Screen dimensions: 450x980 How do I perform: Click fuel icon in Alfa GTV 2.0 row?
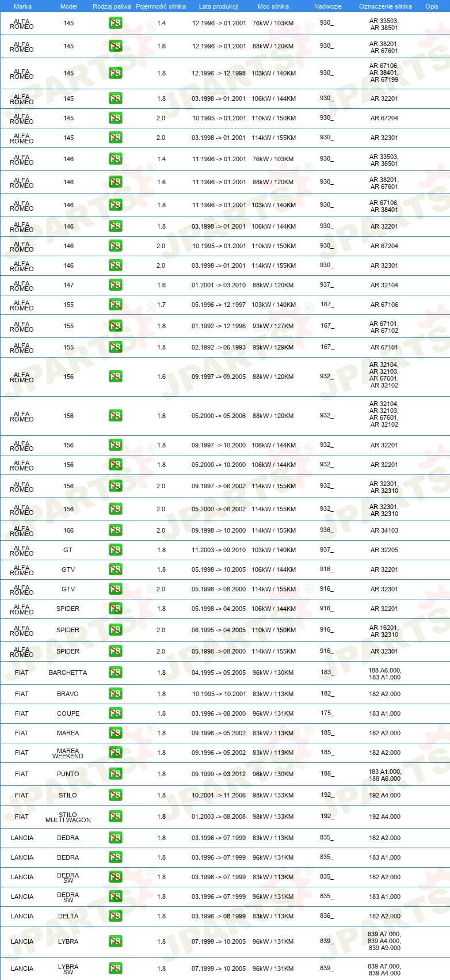tap(116, 590)
